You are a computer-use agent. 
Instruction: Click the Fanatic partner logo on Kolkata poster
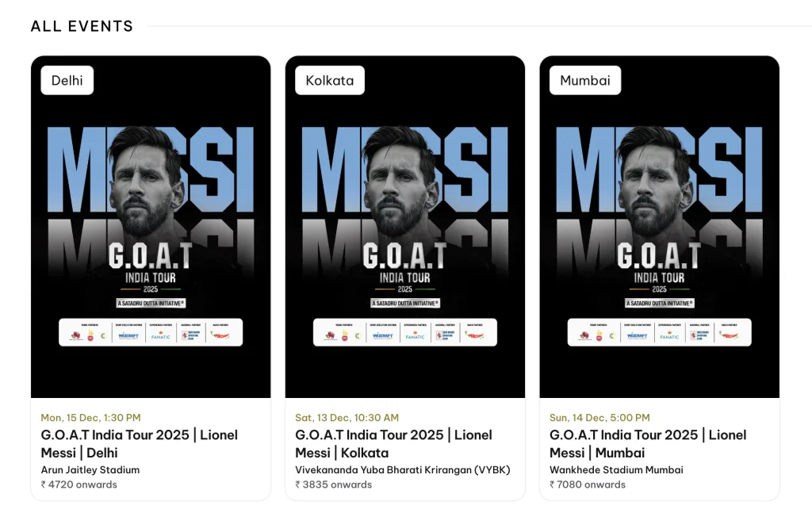coord(415,335)
